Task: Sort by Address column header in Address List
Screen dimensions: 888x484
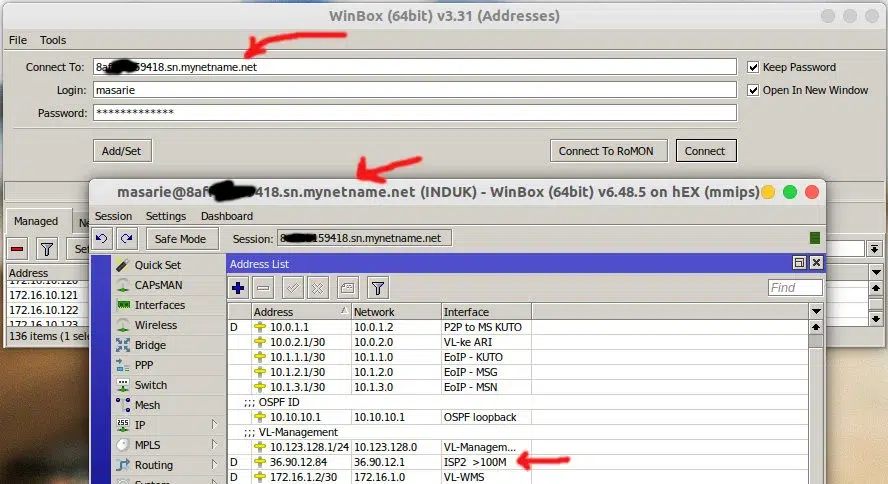Action: [x=301, y=312]
